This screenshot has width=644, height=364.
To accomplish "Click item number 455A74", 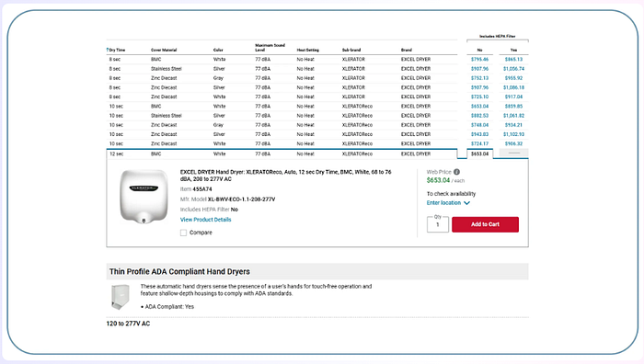I will (x=202, y=189).
